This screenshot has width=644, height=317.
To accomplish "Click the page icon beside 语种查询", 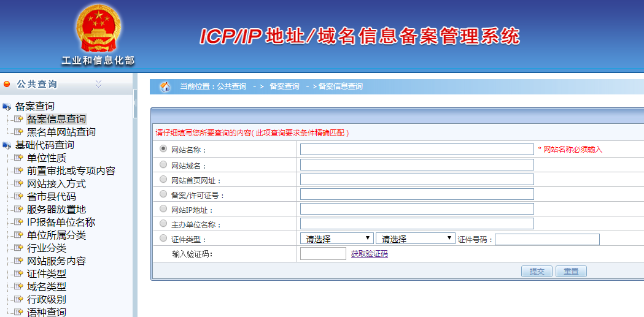I will 18,312.
